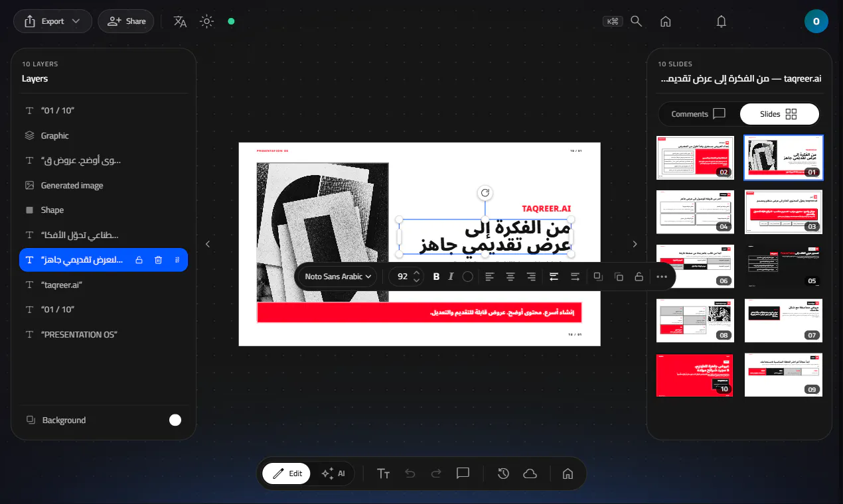Increase font size with stepper arrow
843x504 pixels.
pyautogui.click(x=417, y=273)
